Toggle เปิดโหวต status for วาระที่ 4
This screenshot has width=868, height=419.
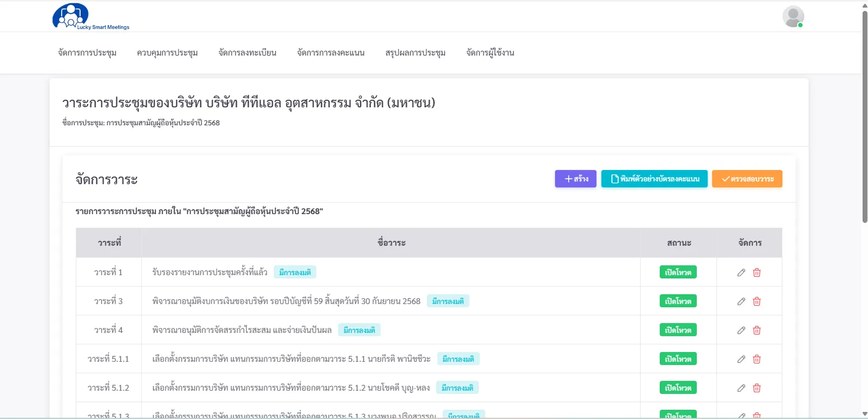[x=678, y=330]
